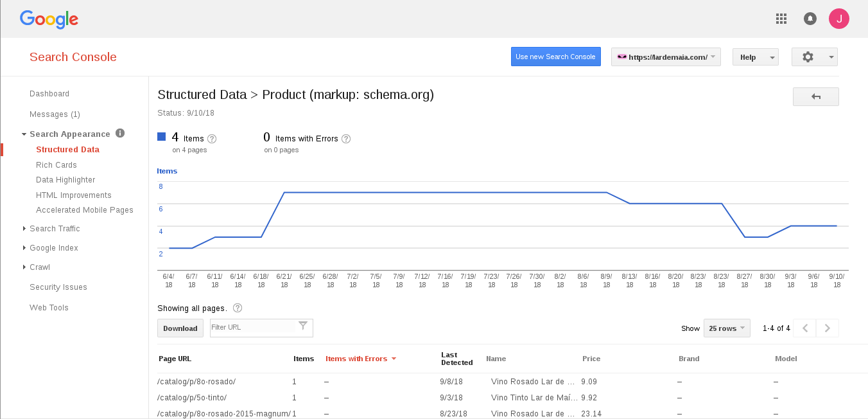Click help icon next to Items with Errors
Image resolution: width=868 pixels, height=419 pixels.
346,139
